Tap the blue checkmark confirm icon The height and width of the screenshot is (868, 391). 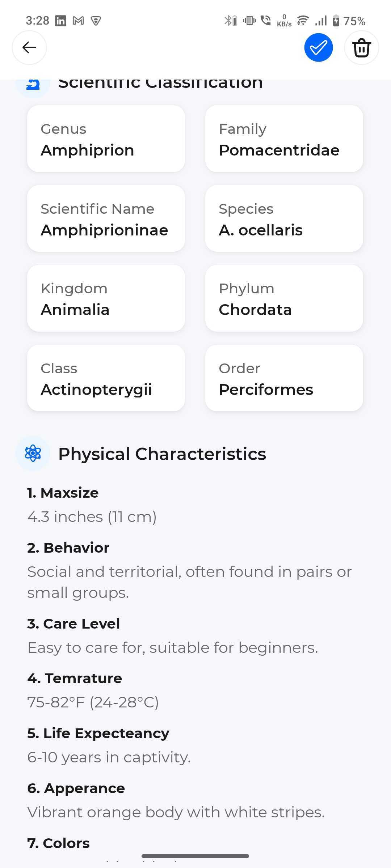click(319, 47)
